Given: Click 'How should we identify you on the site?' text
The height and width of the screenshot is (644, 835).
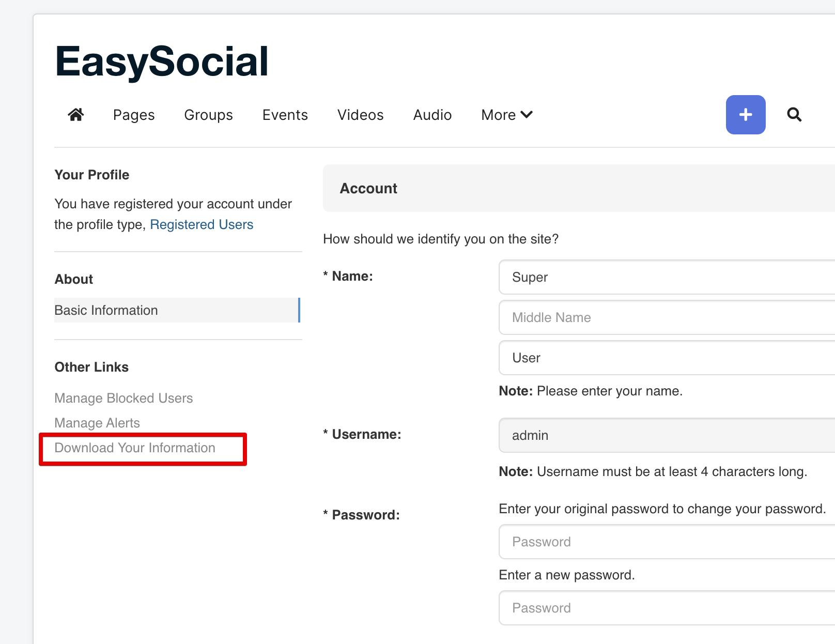Looking at the screenshot, I should pyautogui.click(x=441, y=239).
